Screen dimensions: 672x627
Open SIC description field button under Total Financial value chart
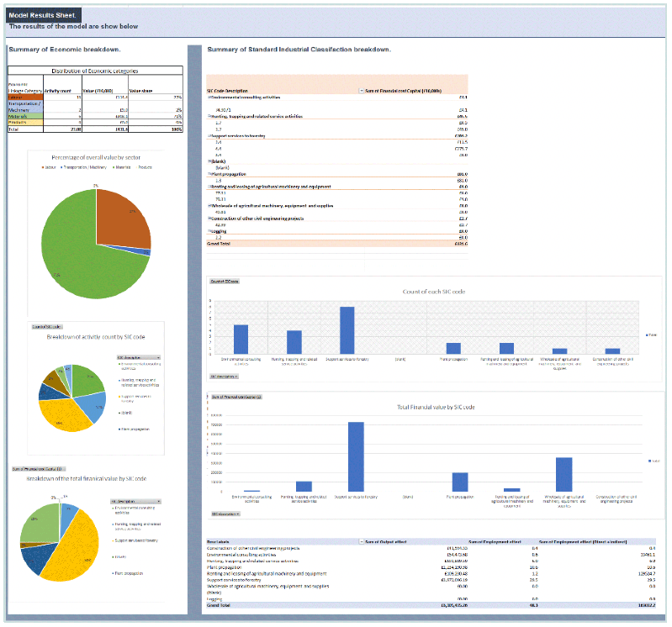pyautogui.click(x=225, y=514)
